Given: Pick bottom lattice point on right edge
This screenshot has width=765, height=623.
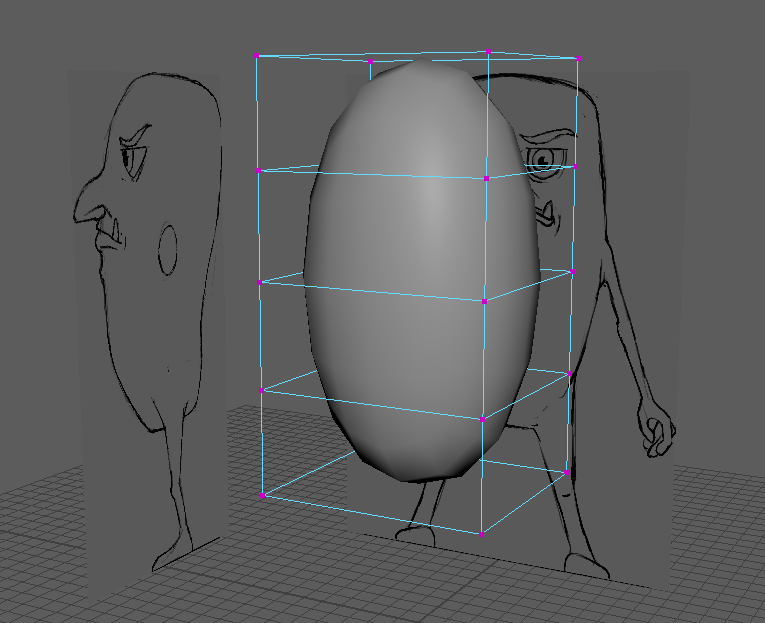Looking at the screenshot, I should pos(566,472).
